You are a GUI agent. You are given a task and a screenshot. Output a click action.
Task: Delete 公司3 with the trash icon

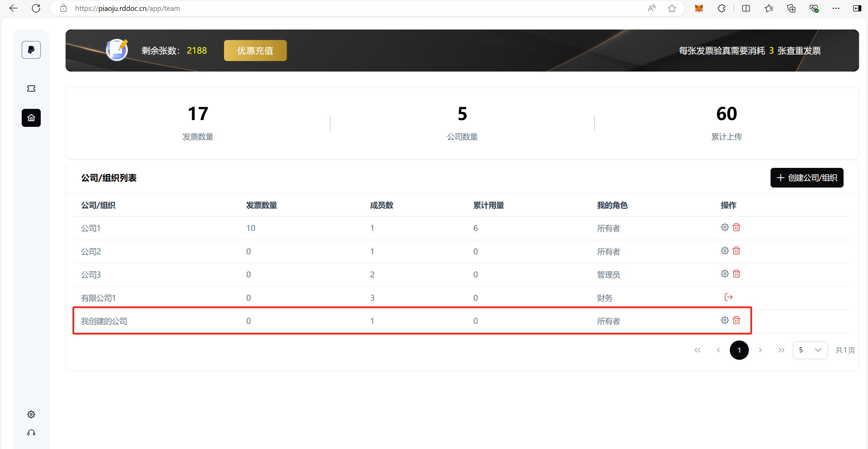coord(736,274)
